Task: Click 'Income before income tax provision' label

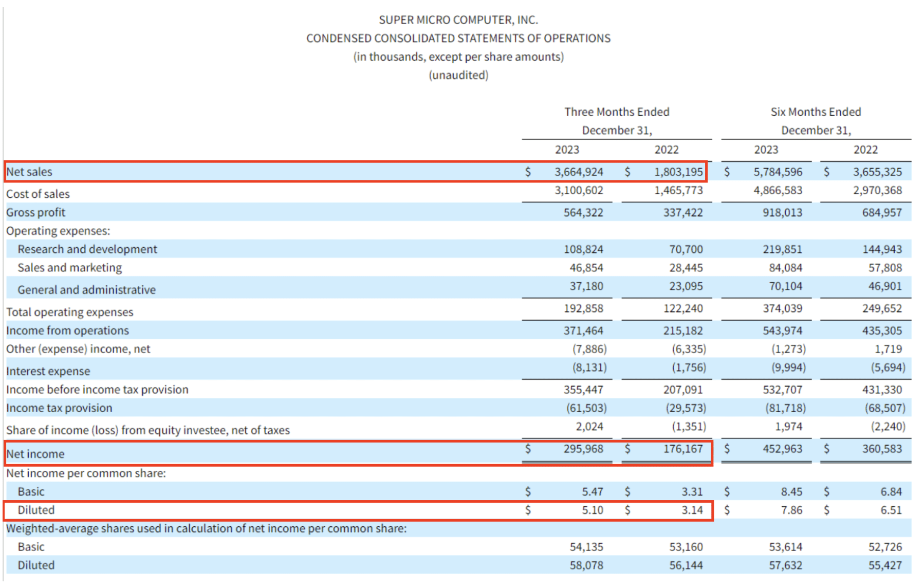Action: pos(97,390)
